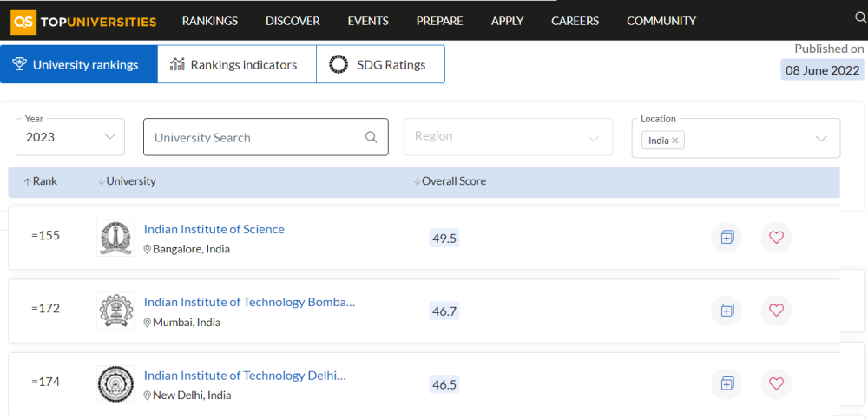
Task: Favorite Indian Institute of Science with heart
Action: pyautogui.click(x=776, y=238)
